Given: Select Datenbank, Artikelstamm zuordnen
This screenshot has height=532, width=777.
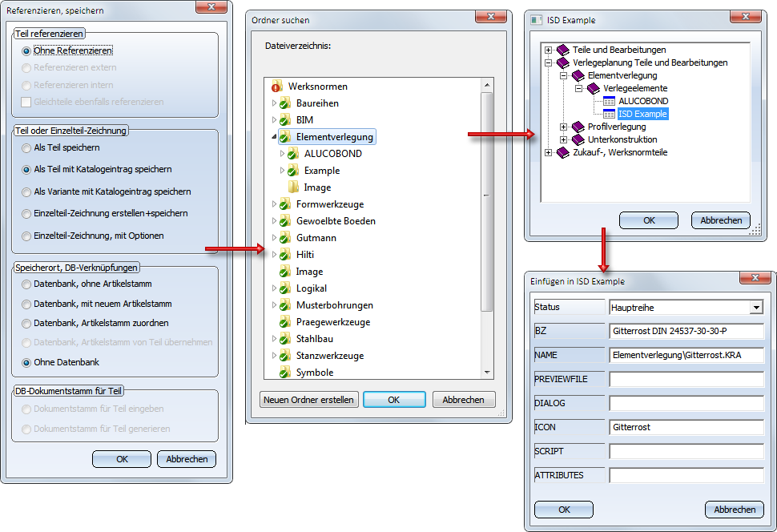Looking at the screenshot, I should coord(26,323).
